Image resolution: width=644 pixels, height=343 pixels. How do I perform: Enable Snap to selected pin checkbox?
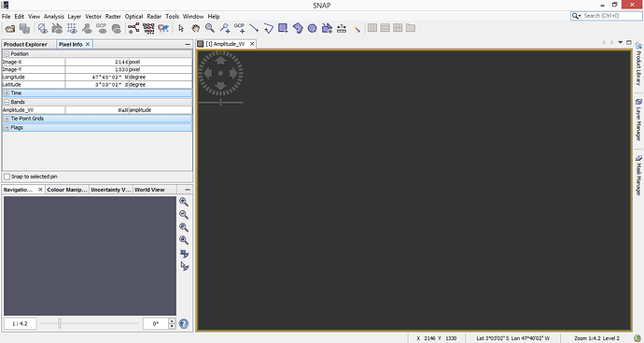coord(7,177)
